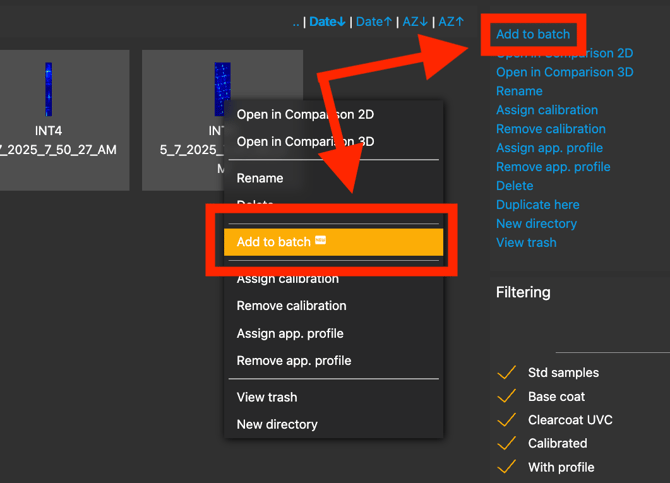Go to parent directory dots link
The height and width of the screenshot is (483, 670).
click(296, 21)
